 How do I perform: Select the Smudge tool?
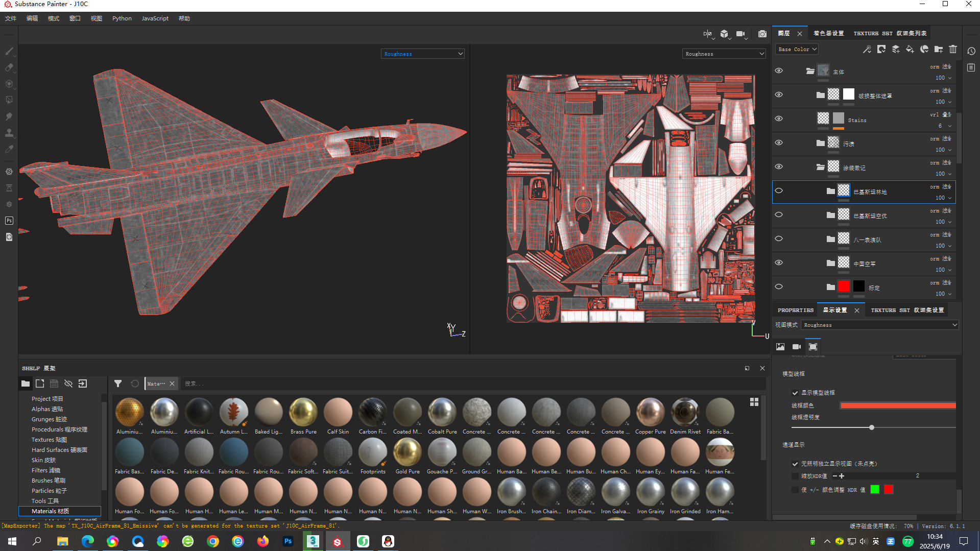click(x=9, y=116)
